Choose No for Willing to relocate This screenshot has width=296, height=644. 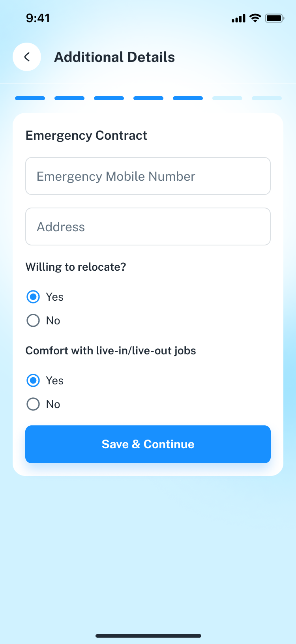pyautogui.click(x=33, y=320)
